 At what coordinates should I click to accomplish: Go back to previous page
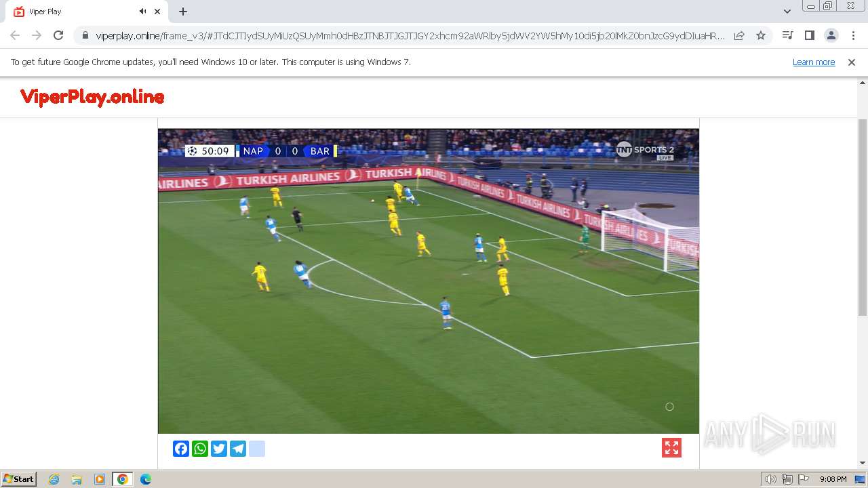point(15,35)
